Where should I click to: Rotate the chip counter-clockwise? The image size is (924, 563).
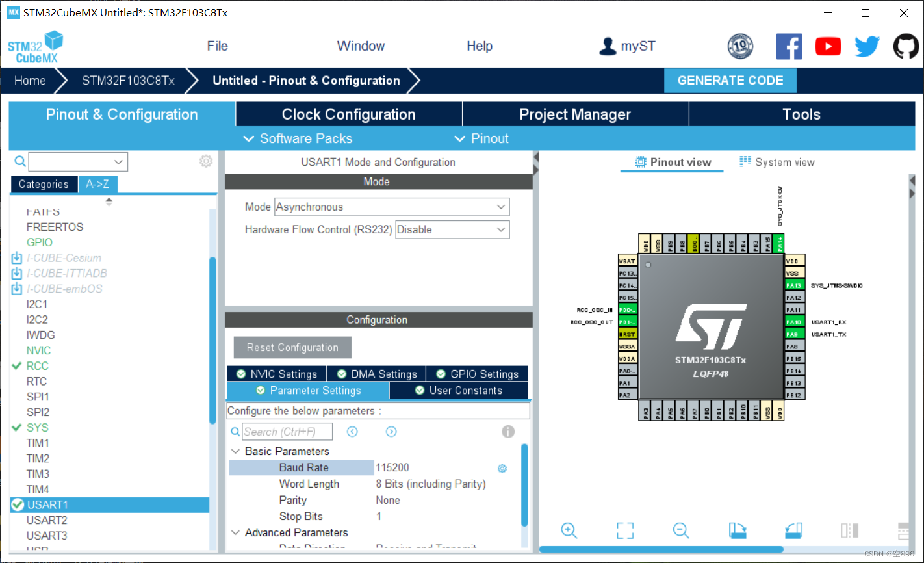(x=793, y=530)
